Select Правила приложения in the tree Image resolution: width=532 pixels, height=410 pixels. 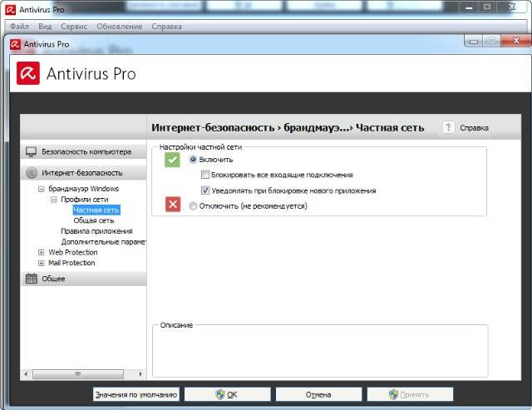point(96,231)
